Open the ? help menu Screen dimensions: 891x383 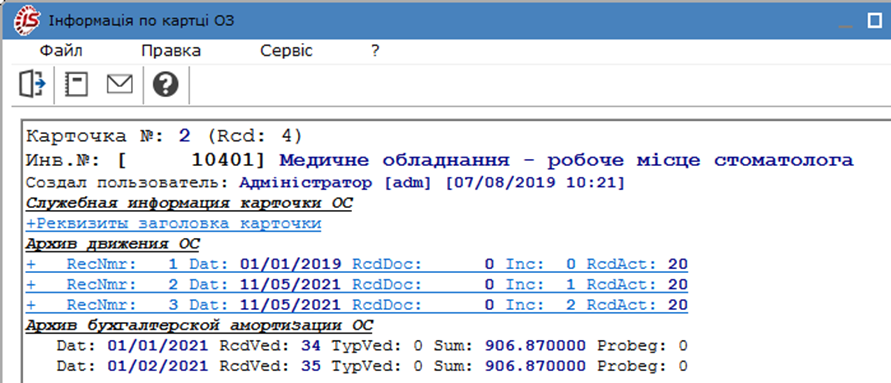375,51
